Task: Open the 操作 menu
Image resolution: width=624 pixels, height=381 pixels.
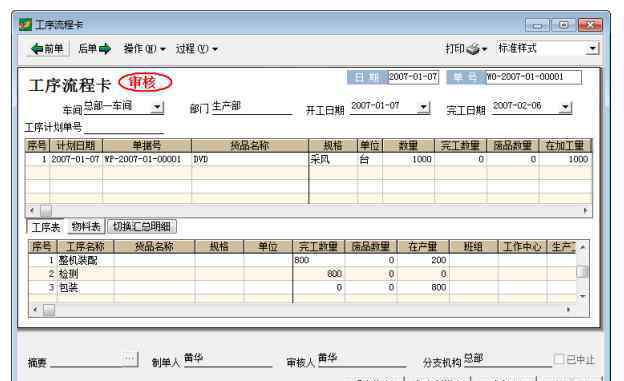Action: point(144,49)
